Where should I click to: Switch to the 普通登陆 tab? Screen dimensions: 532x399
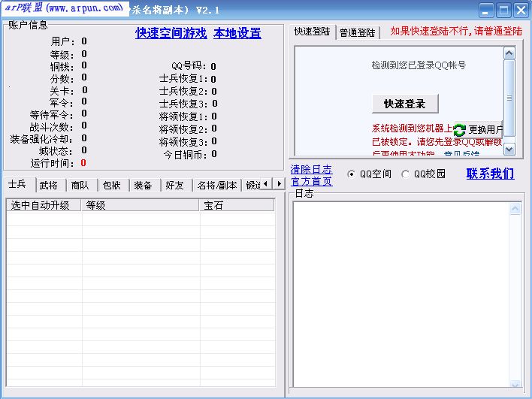357,32
